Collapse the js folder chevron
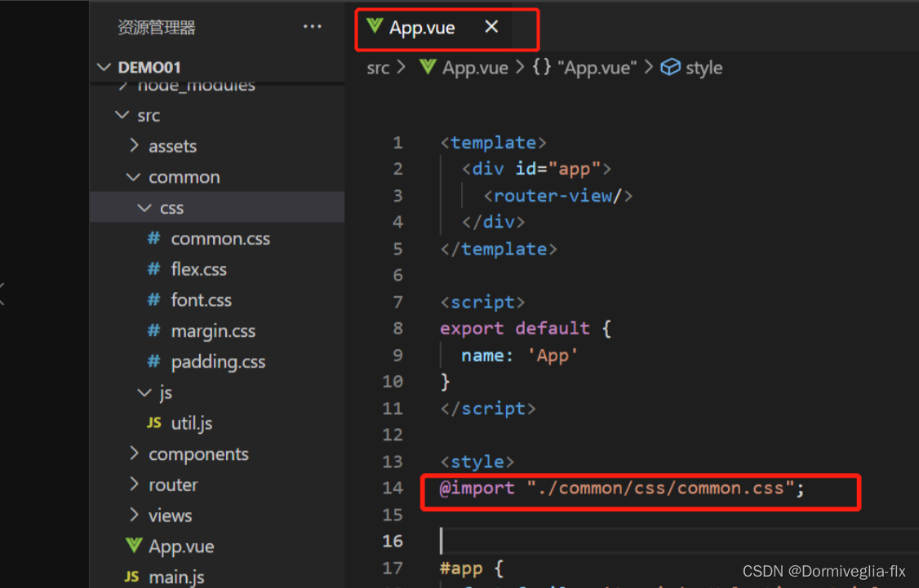 point(144,392)
